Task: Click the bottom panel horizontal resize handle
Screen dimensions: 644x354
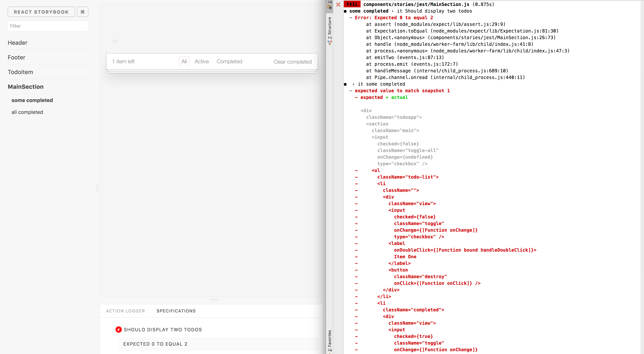Action: point(213,299)
